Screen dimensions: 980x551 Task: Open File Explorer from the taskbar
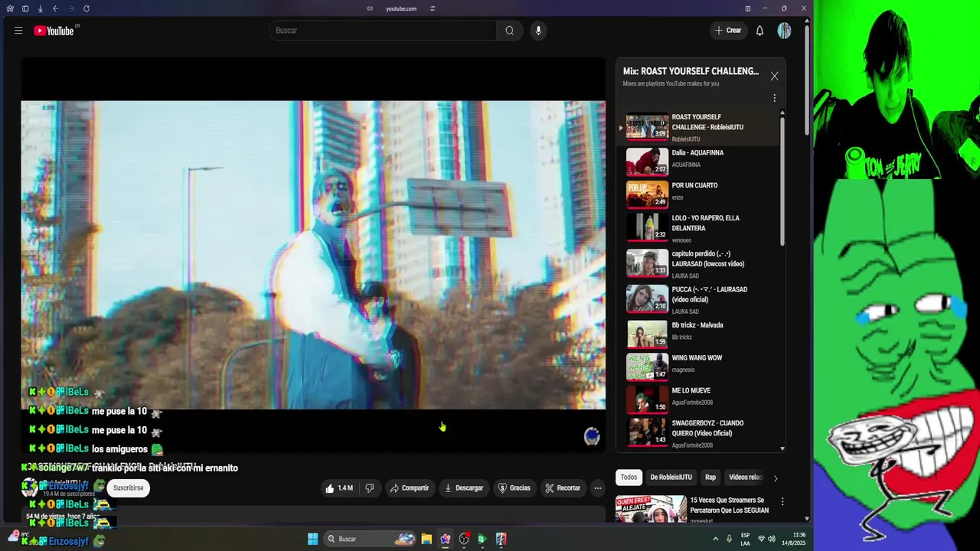[x=426, y=539]
